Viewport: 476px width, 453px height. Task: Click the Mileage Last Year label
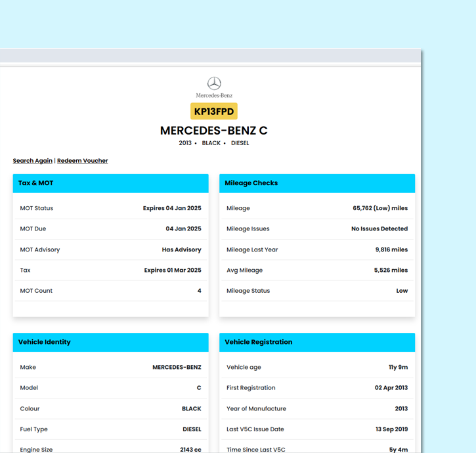[252, 249]
